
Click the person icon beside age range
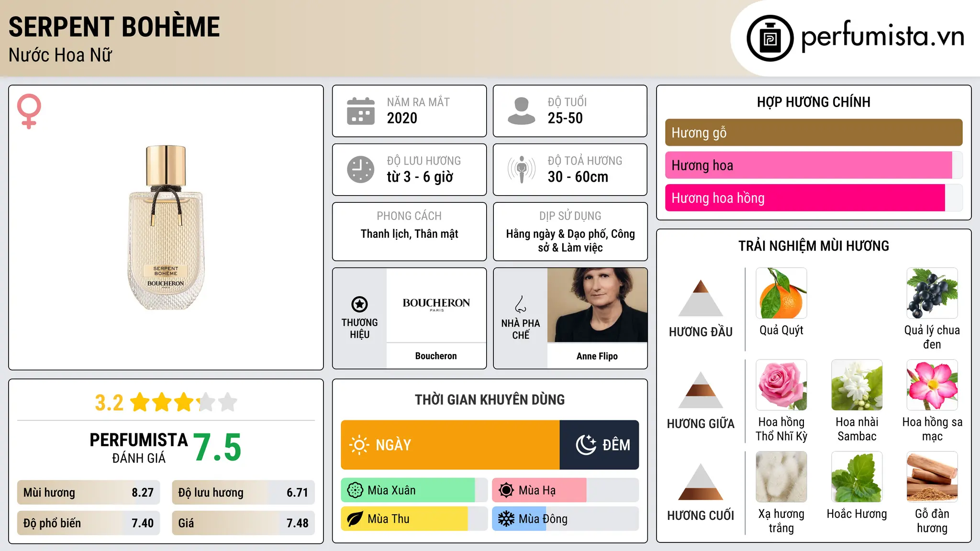click(522, 111)
